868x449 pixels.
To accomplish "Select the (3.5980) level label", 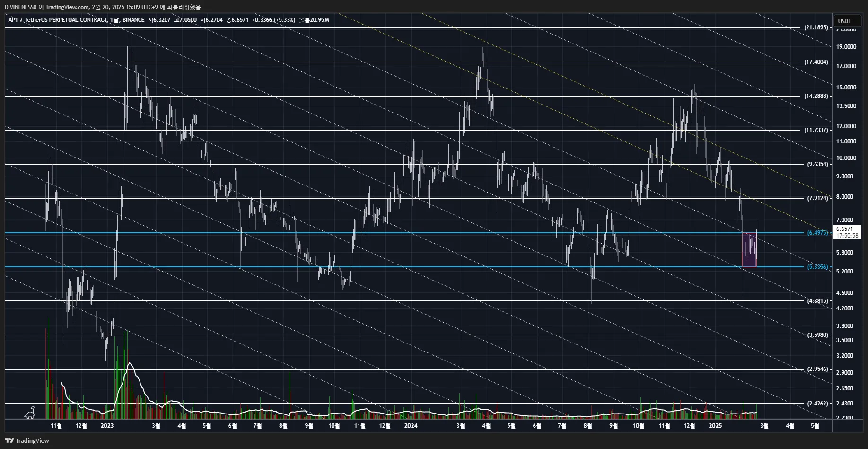I will 818,335.
